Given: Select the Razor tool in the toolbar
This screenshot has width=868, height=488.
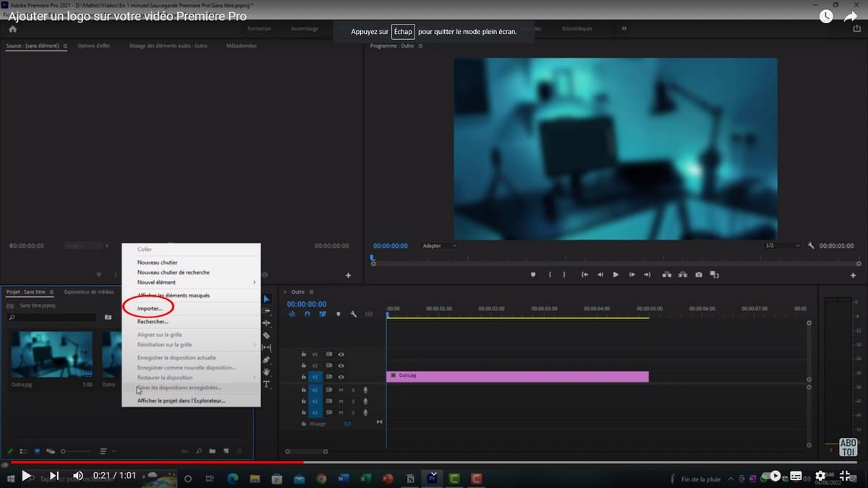Looking at the screenshot, I should 266,335.
